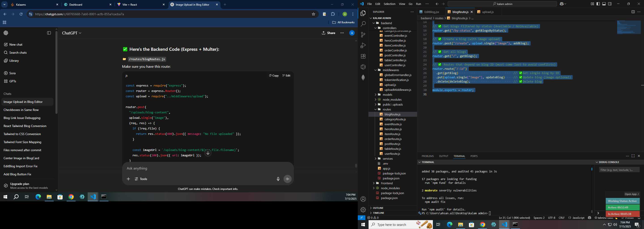Screen dimensions: 644x229
Task: Open the OUTPUT panel tab
Action: (x=443, y=156)
